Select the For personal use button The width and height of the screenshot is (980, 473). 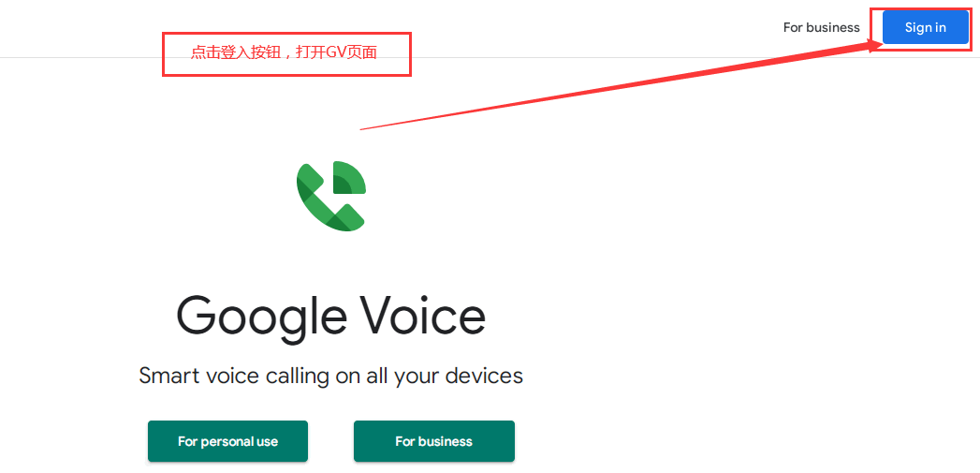coord(227,441)
